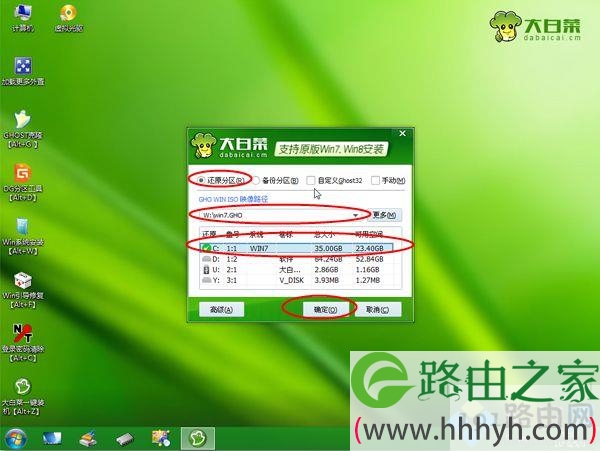
Task: Click the V_DISK label cell
Action: coord(292,280)
